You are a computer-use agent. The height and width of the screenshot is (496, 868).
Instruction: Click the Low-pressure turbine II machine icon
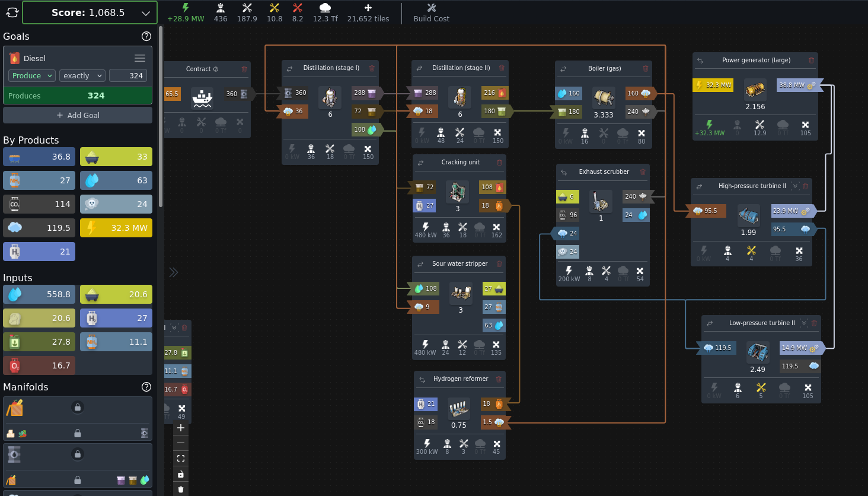[x=758, y=352]
